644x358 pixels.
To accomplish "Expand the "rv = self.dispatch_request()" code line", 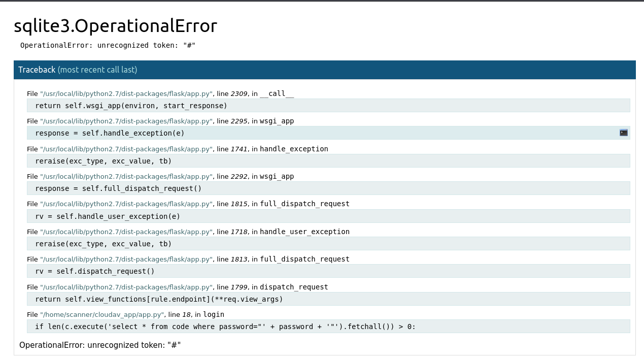I will click(95, 271).
